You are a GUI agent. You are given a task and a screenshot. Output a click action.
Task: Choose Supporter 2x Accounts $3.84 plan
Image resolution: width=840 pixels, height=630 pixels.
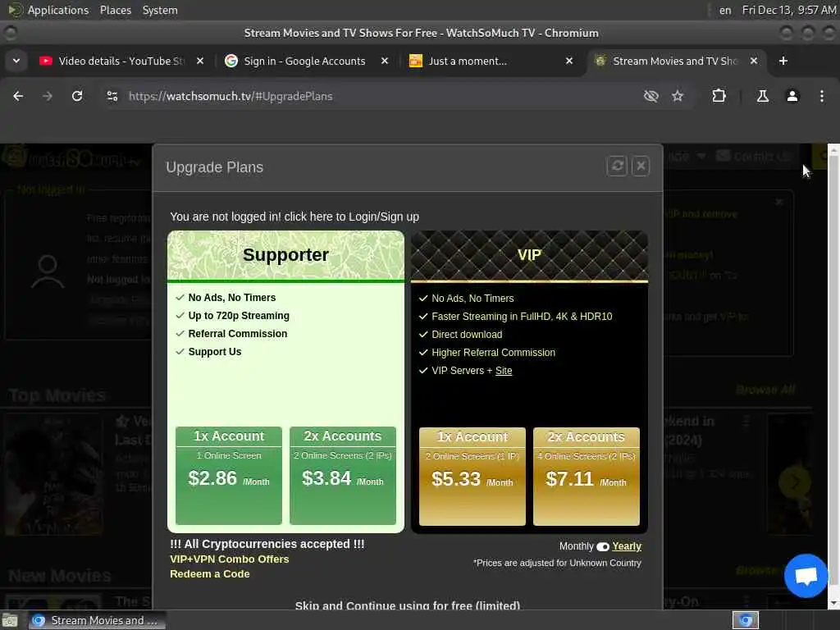[343, 476]
